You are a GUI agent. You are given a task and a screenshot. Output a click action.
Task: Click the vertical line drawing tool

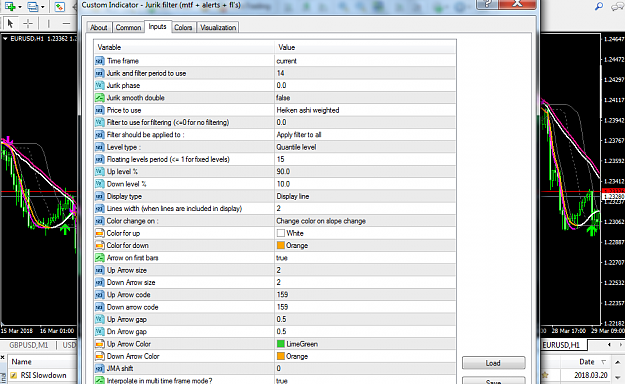48,24
